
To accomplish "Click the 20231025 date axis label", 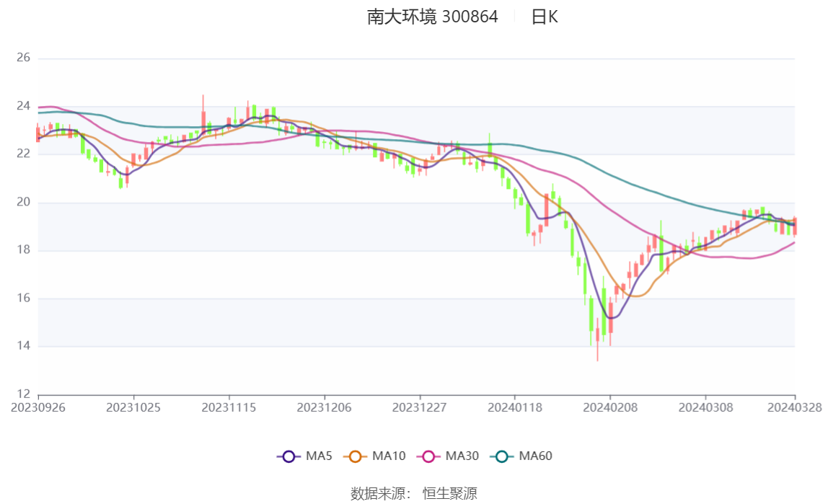I will tap(133, 408).
